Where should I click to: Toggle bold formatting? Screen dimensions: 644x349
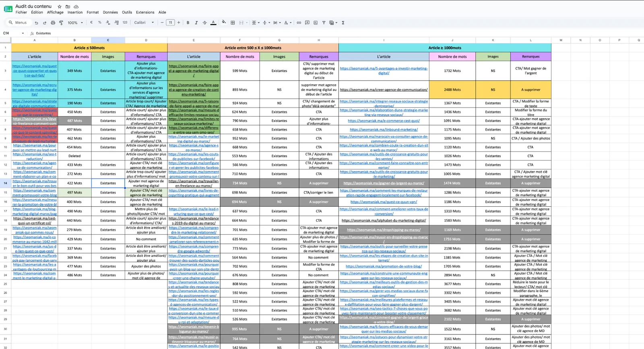(188, 23)
